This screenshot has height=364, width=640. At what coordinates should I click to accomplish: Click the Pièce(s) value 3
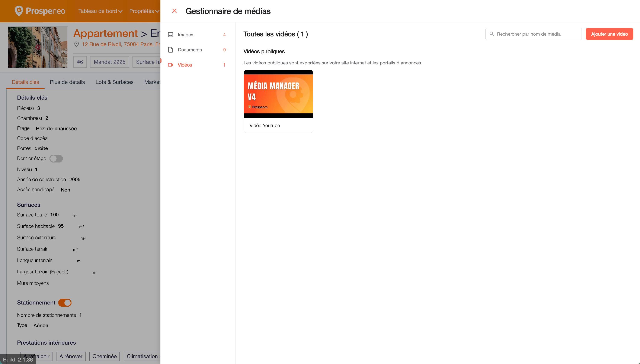(x=39, y=108)
